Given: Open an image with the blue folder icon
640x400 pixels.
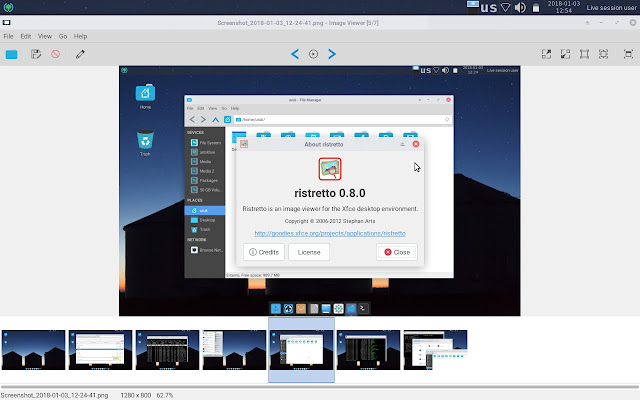Looking at the screenshot, I should tap(11, 54).
